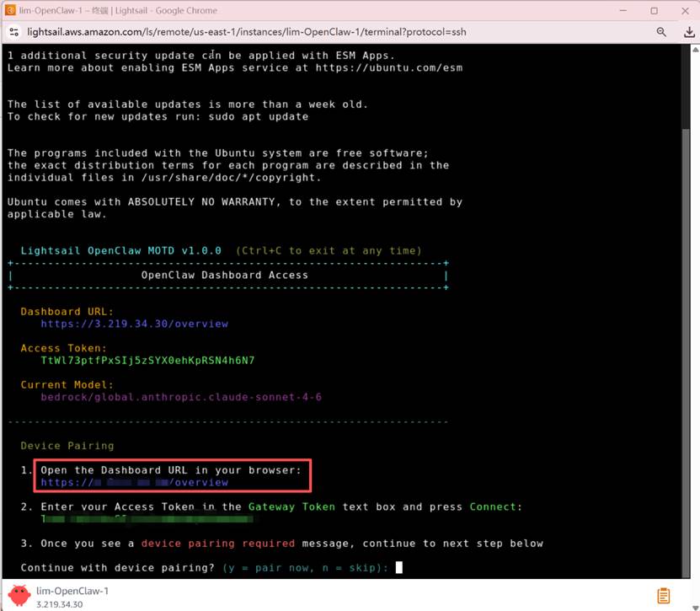Click the clipboard icon at bottom right
Image resolution: width=700 pixels, height=611 pixels.
coord(664,595)
